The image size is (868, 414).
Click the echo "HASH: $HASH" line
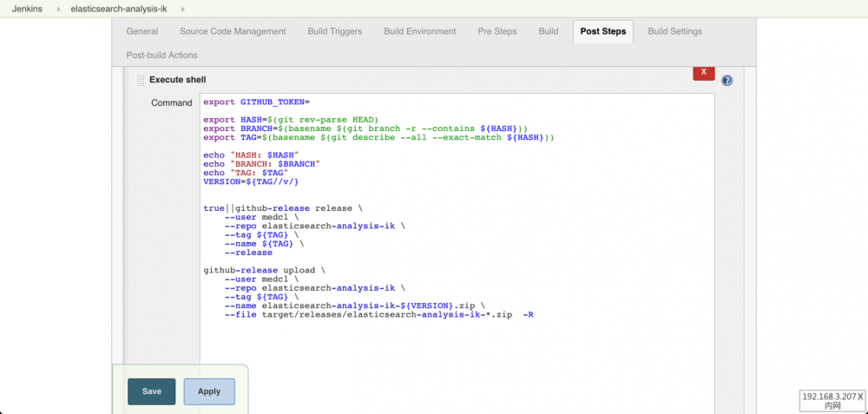coord(251,155)
